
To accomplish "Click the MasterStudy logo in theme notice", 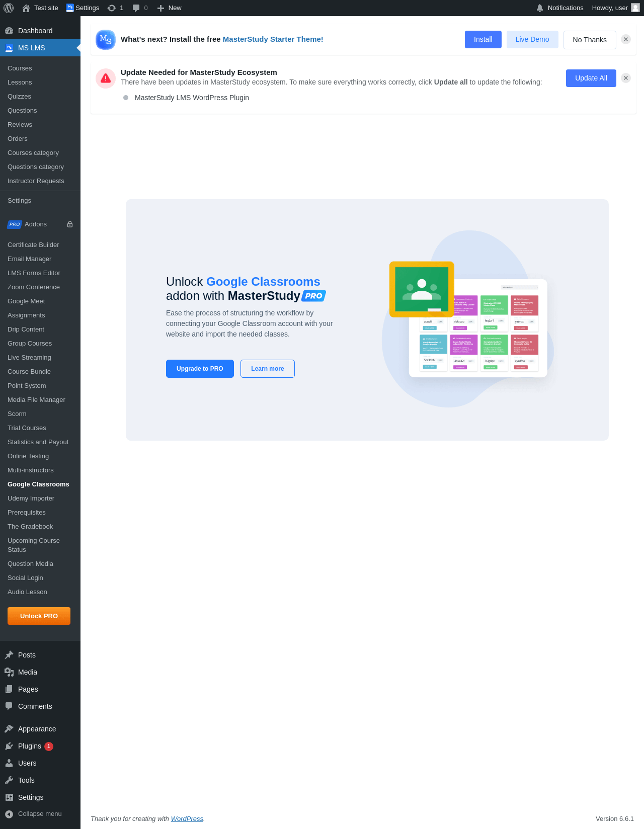I will point(106,39).
